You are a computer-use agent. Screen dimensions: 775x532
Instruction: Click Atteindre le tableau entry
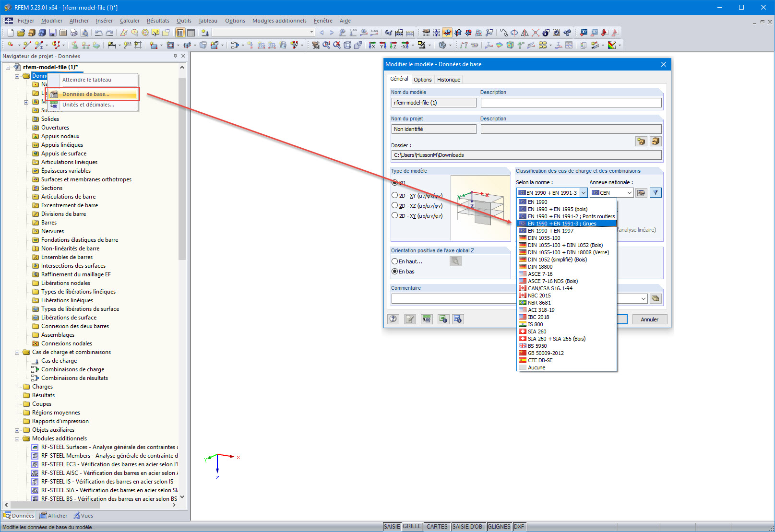point(93,80)
